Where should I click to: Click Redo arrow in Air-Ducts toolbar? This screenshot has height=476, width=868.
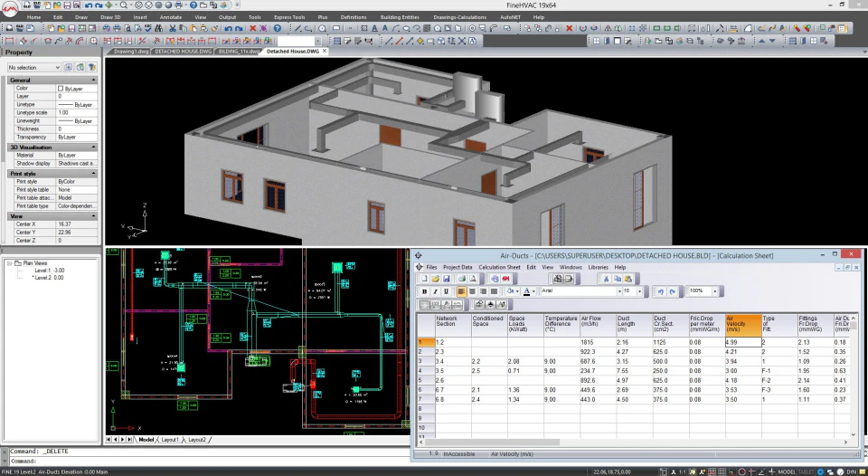click(673, 291)
